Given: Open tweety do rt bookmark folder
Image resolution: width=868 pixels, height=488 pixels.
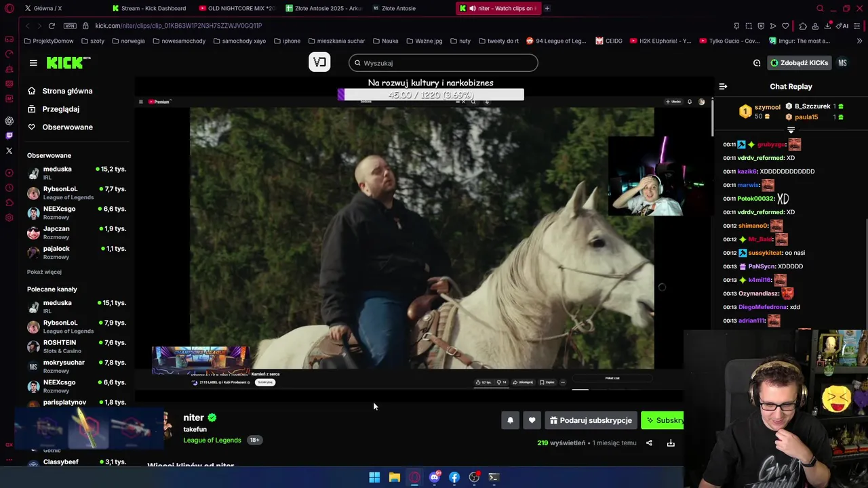Looking at the screenshot, I should 498,41.
